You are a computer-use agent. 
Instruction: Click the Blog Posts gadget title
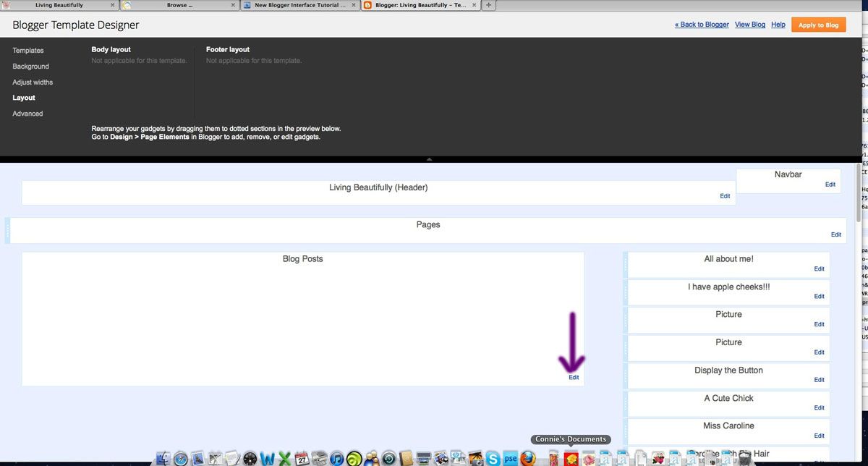(x=302, y=258)
